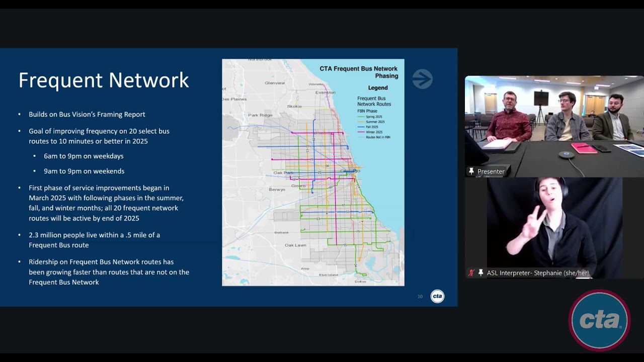This screenshot has width=644, height=362.
Task: Click the "Skokie" label on the map
Action: pyautogui.click(x=294, y=106)
